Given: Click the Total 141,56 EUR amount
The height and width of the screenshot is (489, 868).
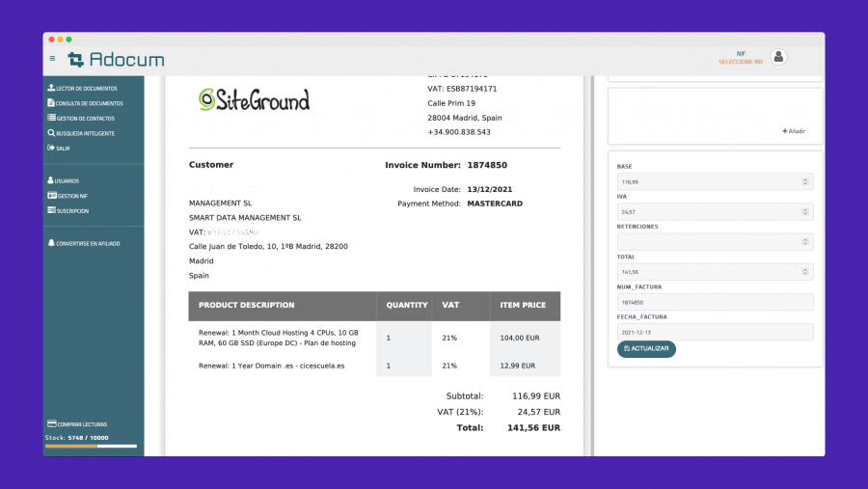Looking at the screenshot, I should [533, 427].
